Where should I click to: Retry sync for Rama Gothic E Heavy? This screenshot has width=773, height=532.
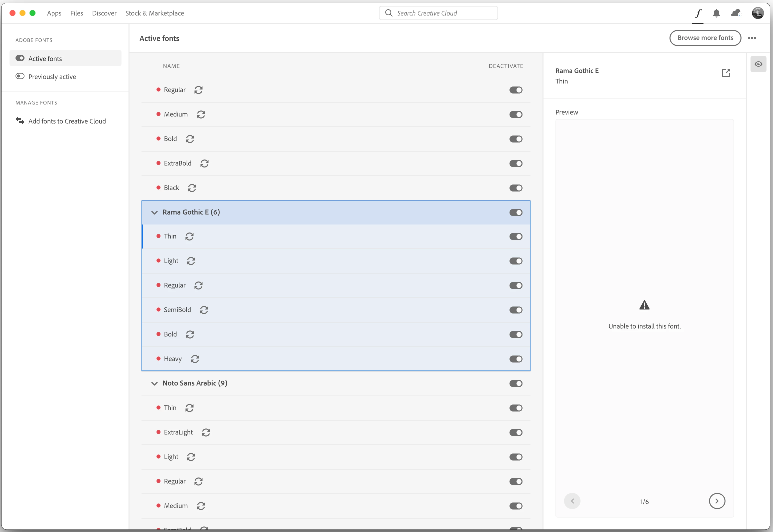point(195,359)
